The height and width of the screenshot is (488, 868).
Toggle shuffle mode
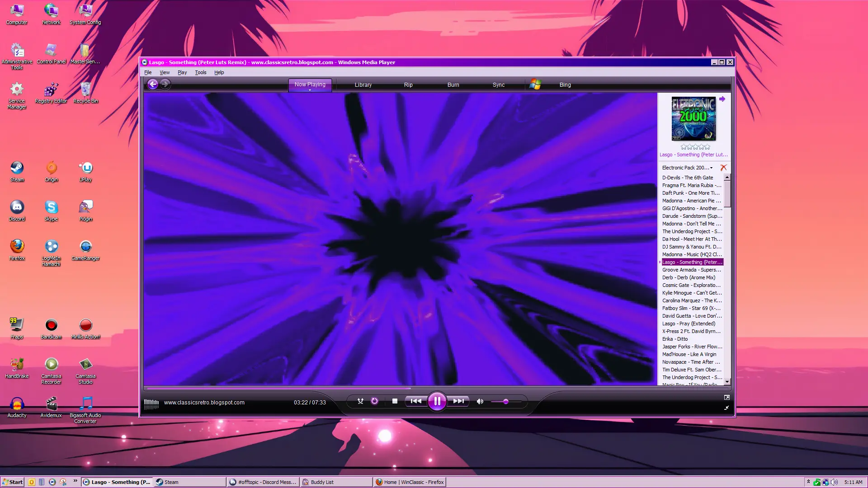(x=360, y=401)
